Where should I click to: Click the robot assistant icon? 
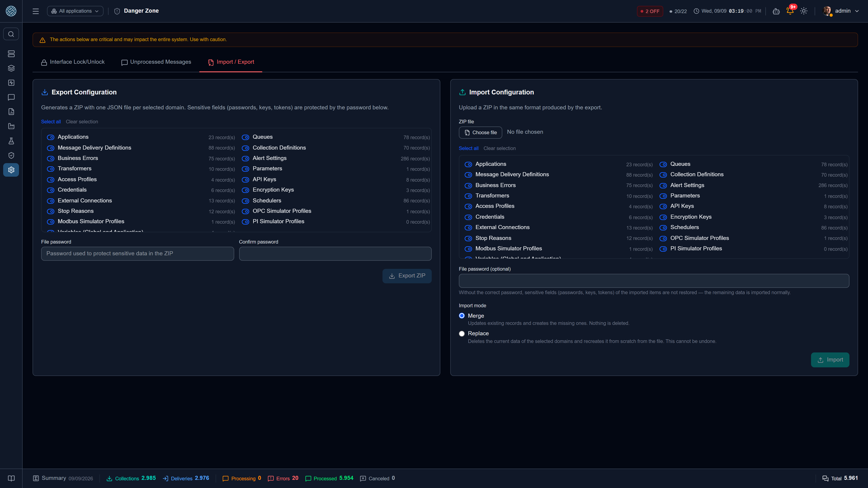point(776,11)
